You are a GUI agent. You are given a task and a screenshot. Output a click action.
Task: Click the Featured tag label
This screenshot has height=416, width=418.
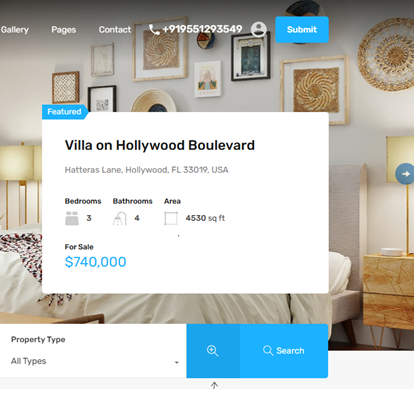[x=64, y=112]
